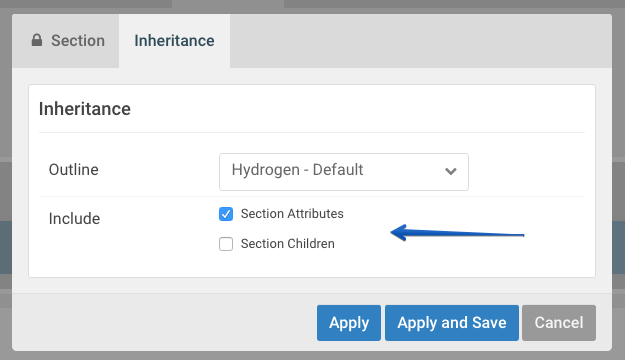Screen dimensions: 625x360
Task: Click the Inheritance panel heading
Action: click(x=85, y=109)
